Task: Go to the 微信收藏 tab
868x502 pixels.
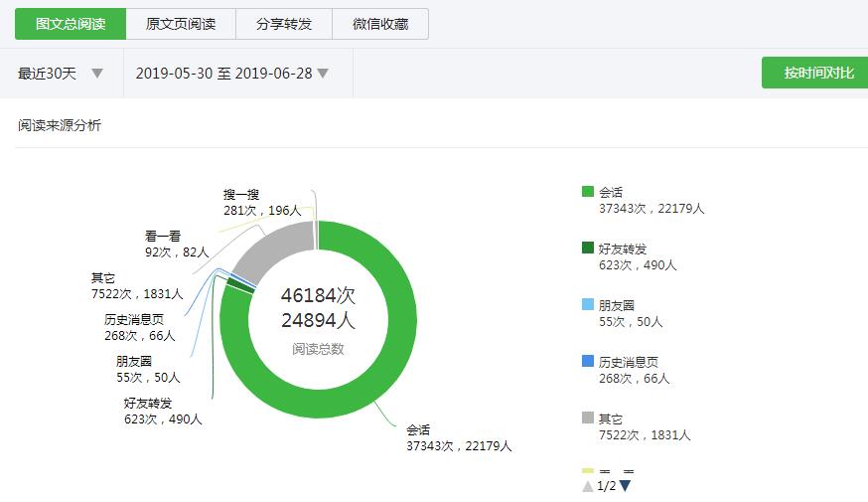Action: click(380, 24)
